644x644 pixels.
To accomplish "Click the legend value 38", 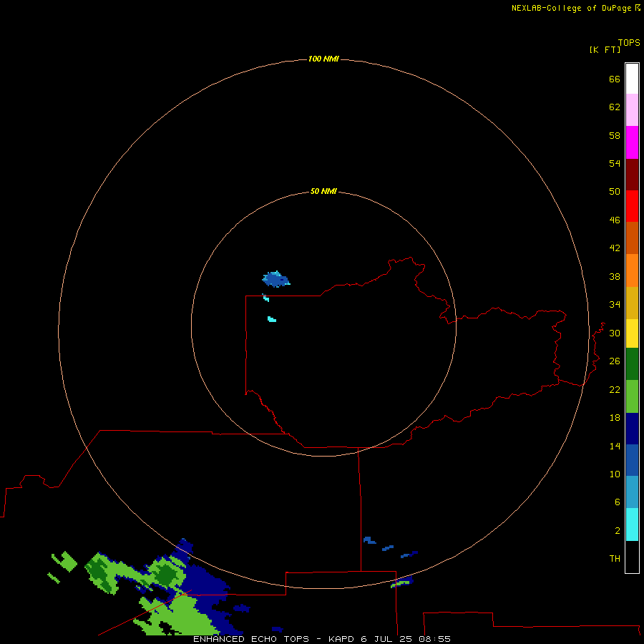I will (x=615, y=277).
